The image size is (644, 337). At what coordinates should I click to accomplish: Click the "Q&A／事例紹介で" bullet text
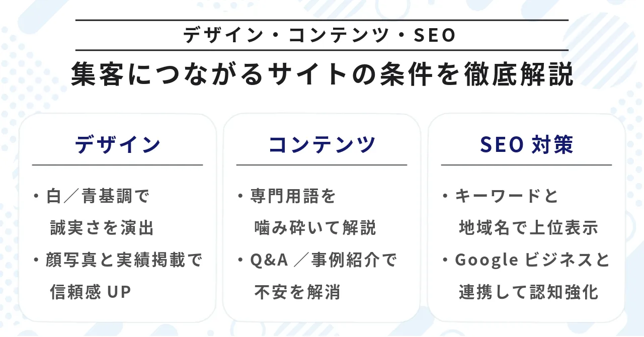(324, 260)
